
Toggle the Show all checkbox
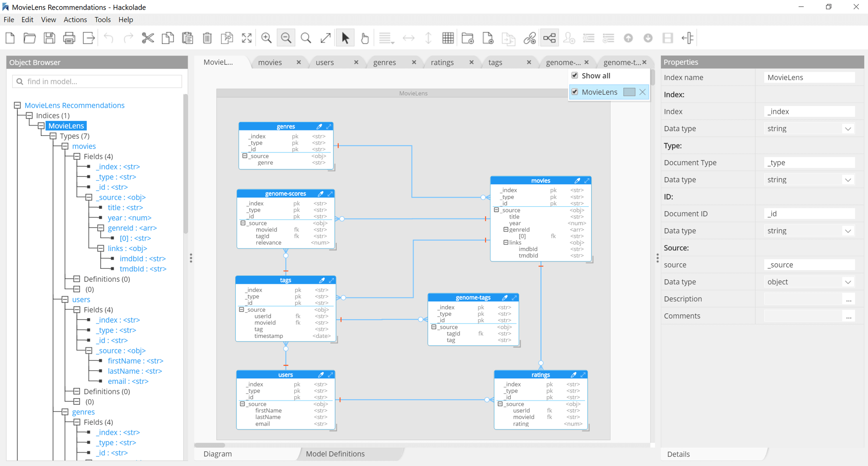pos(575,75)
